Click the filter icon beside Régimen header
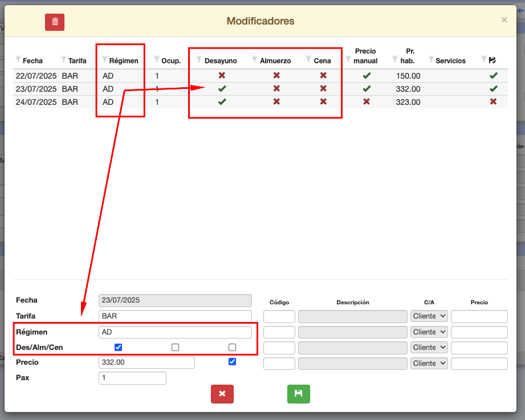 (x=104, y=59)
